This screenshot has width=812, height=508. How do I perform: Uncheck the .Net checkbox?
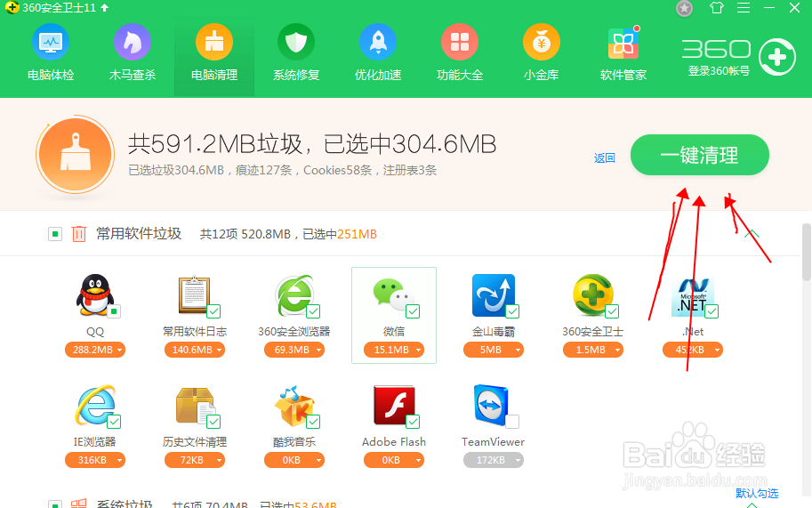pos(712,311)
